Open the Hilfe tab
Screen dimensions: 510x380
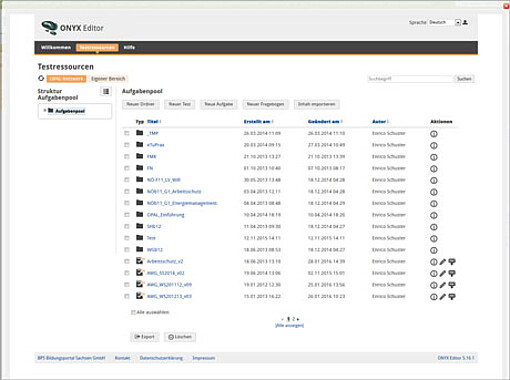[129, 47]
